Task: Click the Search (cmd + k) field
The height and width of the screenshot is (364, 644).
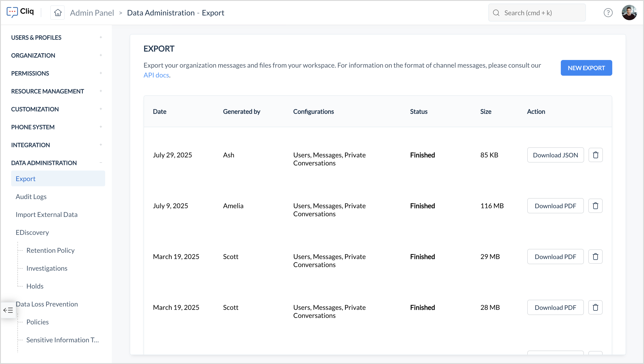Action: tap(537, 13)
